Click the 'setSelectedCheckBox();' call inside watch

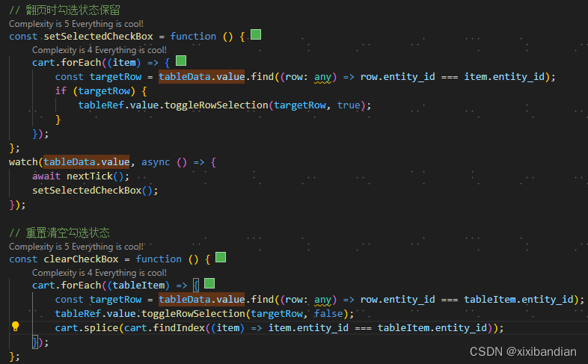(x=95, y=191)
